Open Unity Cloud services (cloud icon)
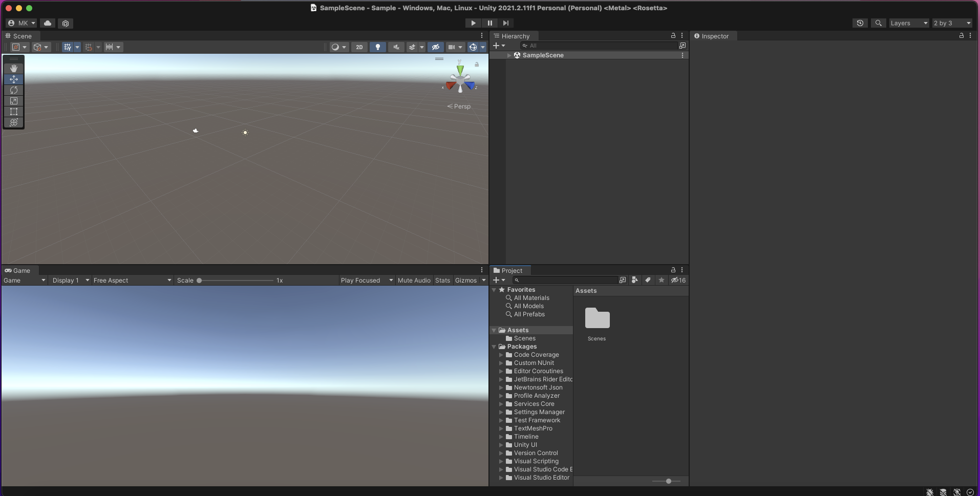This screenshot has width=980, height=496. tap(48, 23)
